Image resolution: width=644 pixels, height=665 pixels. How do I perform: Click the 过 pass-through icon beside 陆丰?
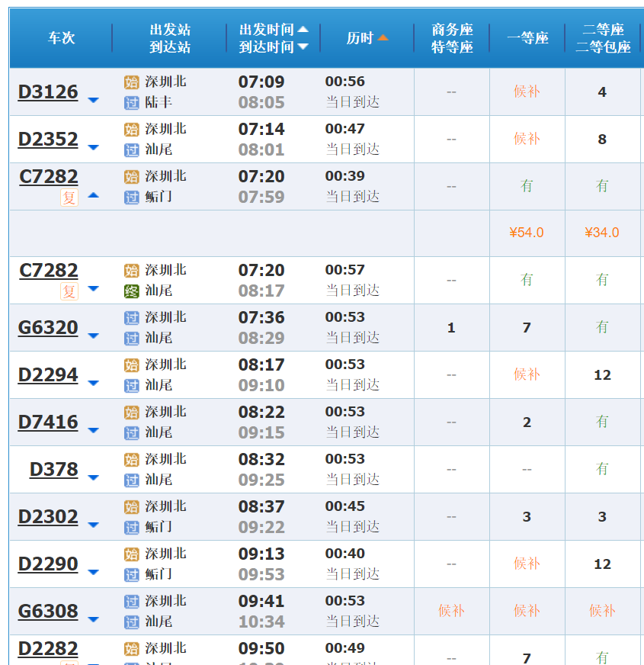[x=131, y=102]
